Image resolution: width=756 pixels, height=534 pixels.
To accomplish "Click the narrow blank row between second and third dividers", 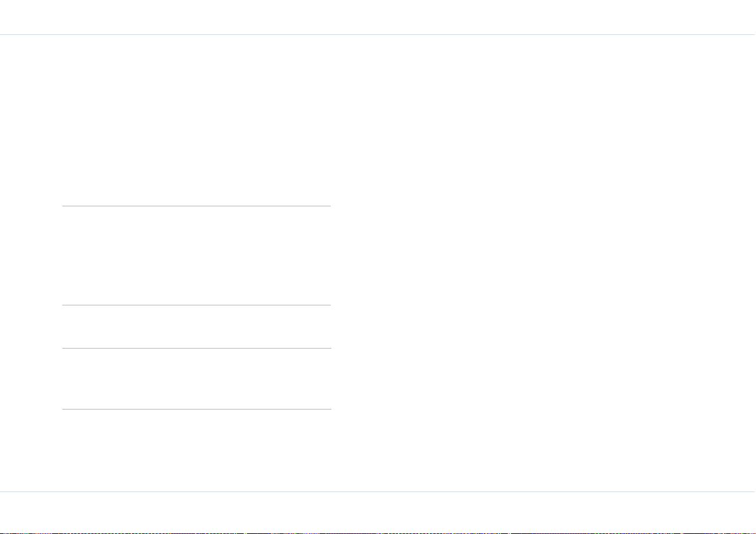I will [197, 326].
